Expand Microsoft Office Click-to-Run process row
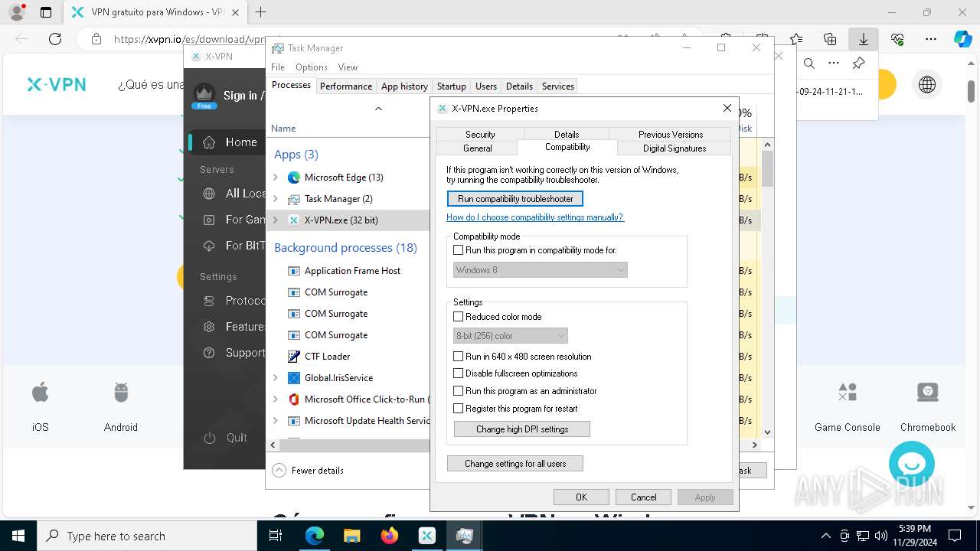980x551 pixels. 276,399
